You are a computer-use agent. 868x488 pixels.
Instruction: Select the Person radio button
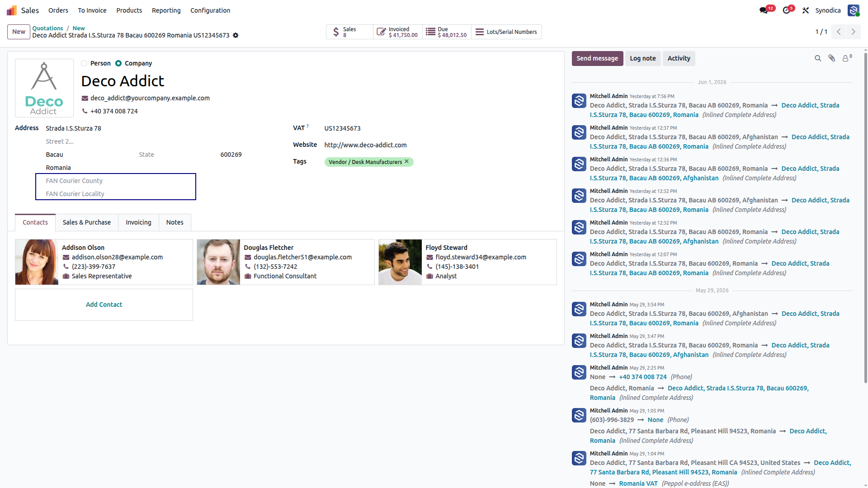pos(84,63)
